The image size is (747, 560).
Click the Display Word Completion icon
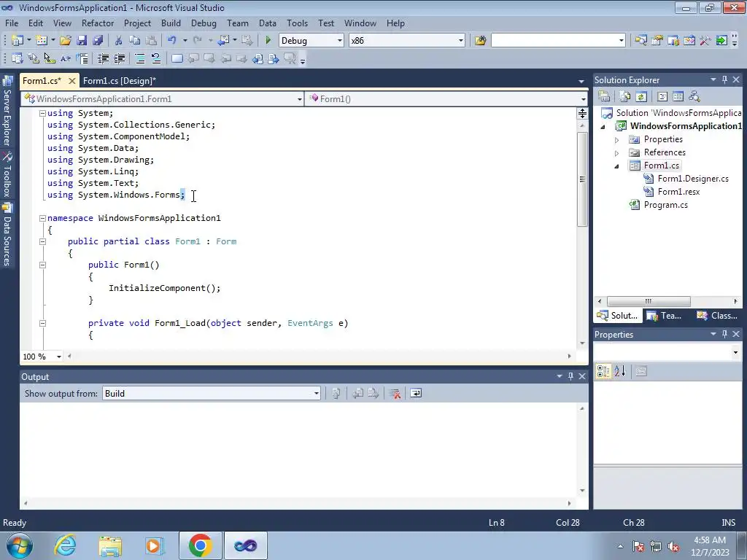point(65,58)
